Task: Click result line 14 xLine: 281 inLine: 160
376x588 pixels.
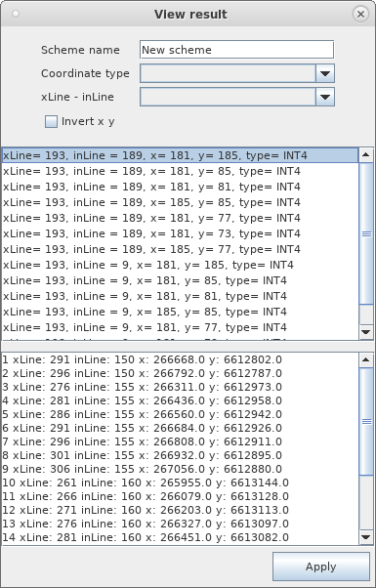Action: coord(146,537)
